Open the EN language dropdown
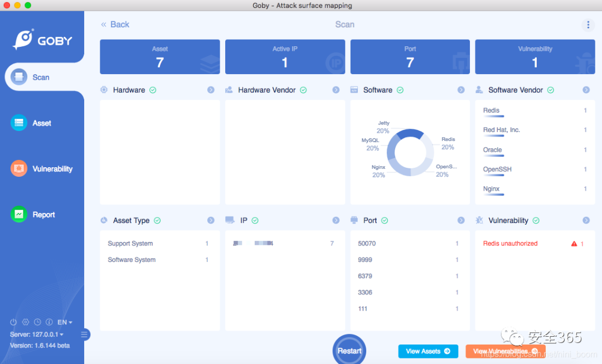This screenshot has width=602, height=364. [65, 322]
